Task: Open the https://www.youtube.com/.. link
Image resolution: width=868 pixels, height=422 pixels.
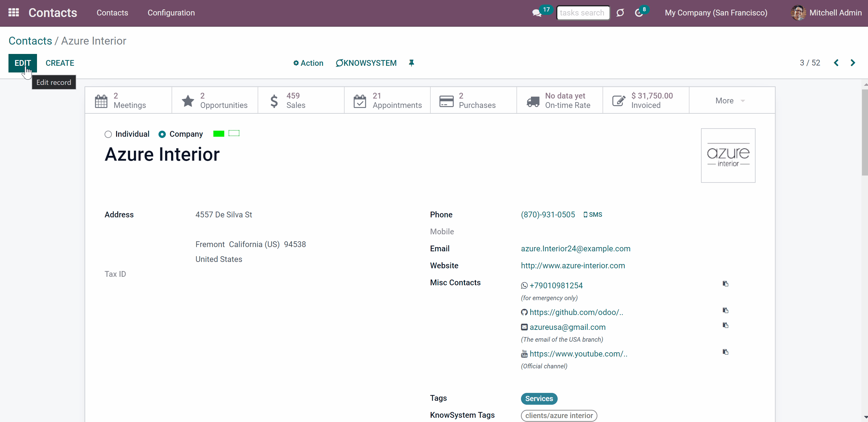Action: pyautogui.click(x=578, y=353)
